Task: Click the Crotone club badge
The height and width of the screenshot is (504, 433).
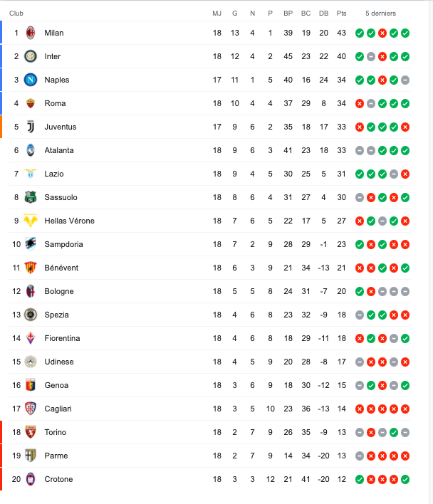Action: [31, 479]
